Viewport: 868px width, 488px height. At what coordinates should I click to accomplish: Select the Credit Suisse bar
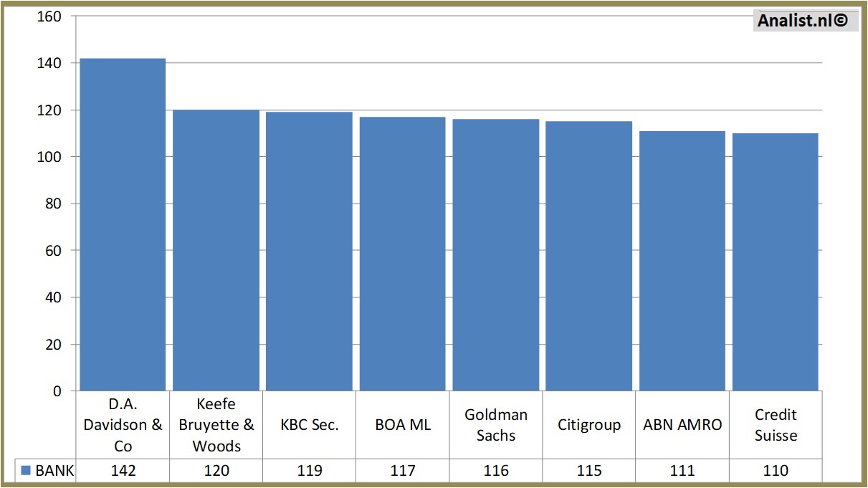(x=776, y=262)
